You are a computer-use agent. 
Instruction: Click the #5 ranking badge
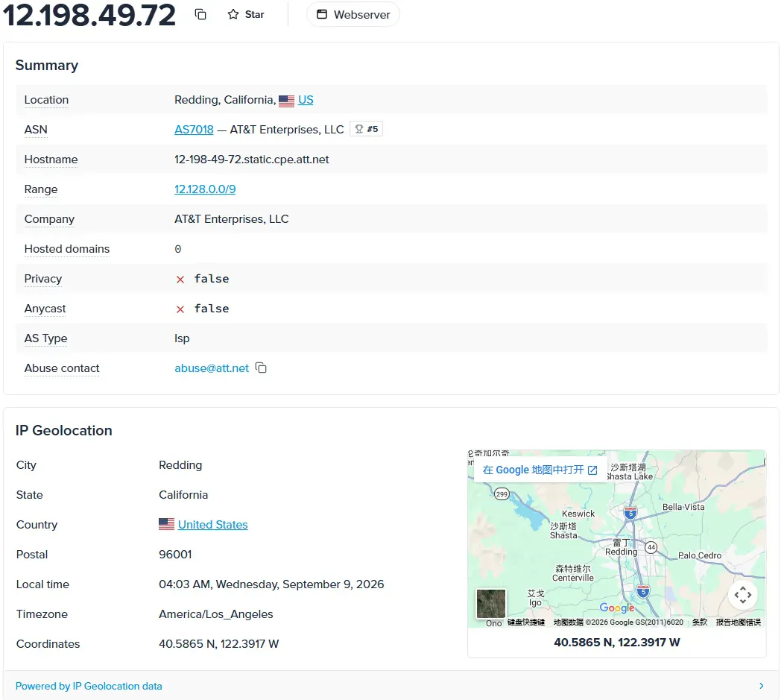(x=366, y=129)
